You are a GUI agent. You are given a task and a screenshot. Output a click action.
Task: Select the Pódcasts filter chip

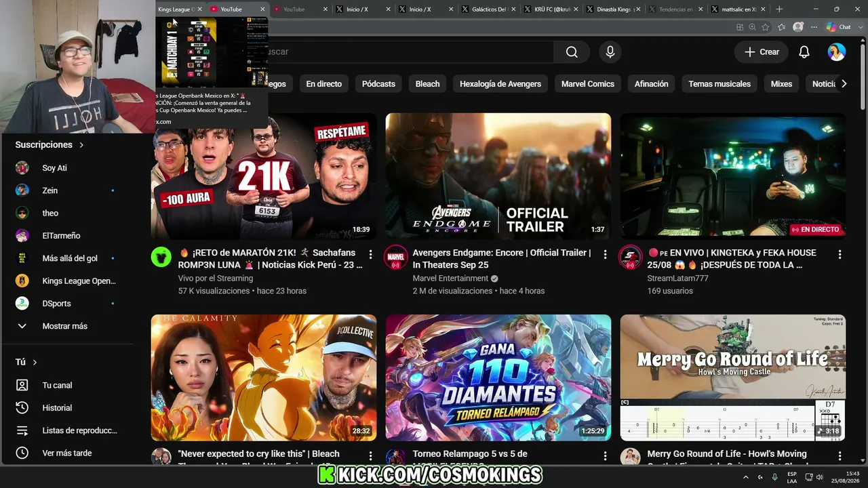(378, 84)
